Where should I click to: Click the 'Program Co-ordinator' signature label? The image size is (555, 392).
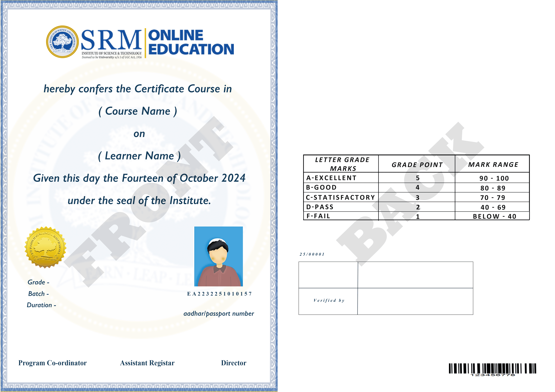point(52,363)
